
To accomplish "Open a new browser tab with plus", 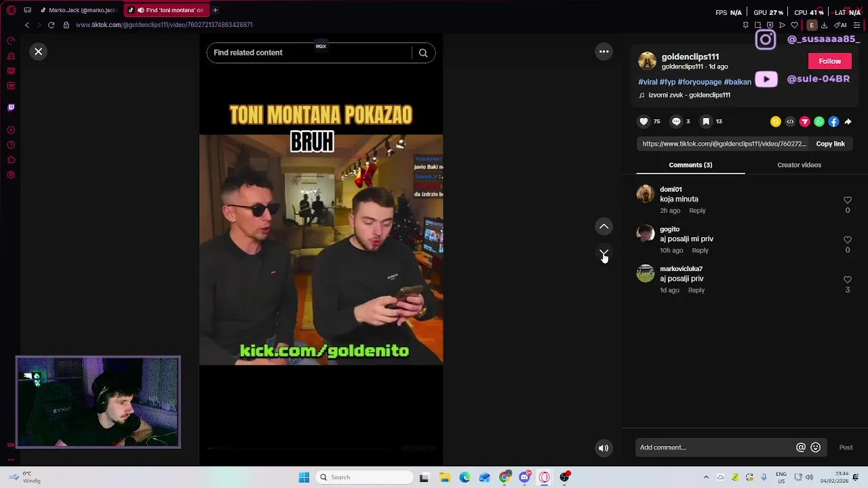I will point(215,10).
